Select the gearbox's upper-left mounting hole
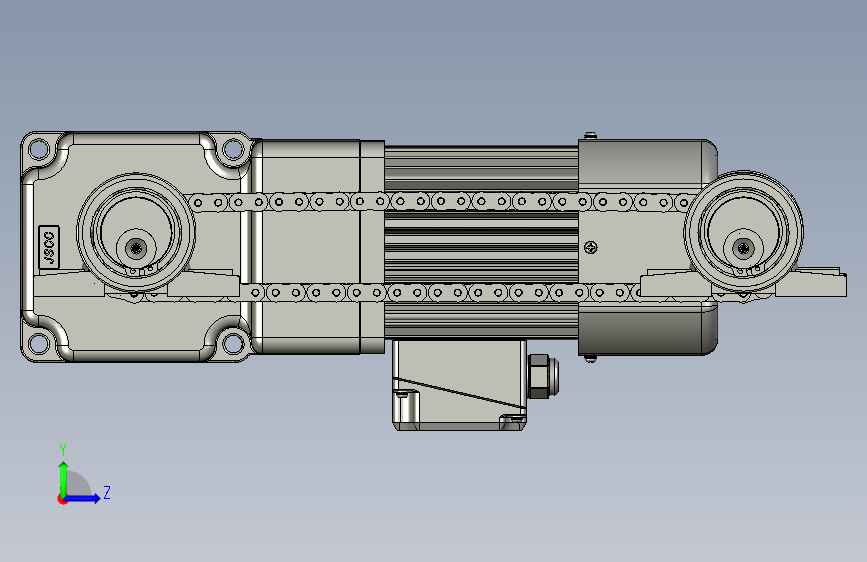The width and height of the screenshot is (867, 562). point(39,149)
